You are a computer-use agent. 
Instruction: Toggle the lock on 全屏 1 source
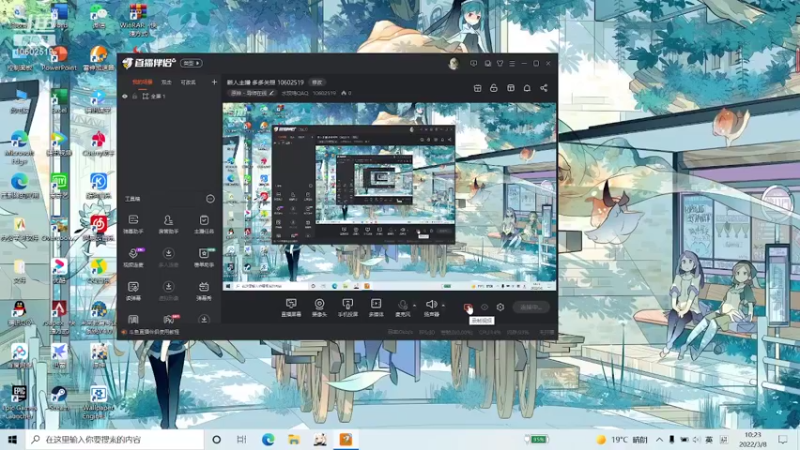pos(135,96)
